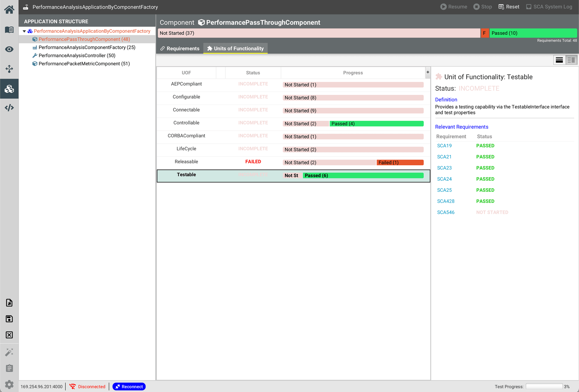
Task: Open the clipboard report icon in sidebar
Action: 9,368
